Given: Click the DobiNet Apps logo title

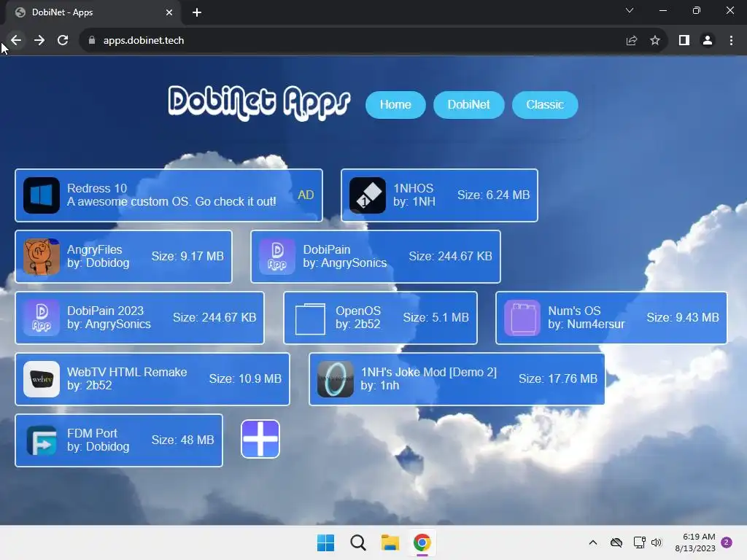Looking at the screenshot, I should click(x=260, y=102).
